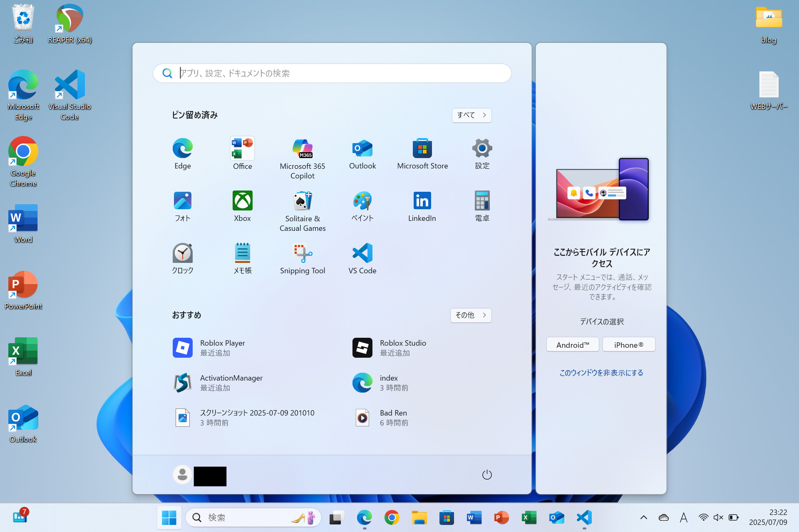Expand the all pinned apps list
Image resolution: width=799 pixels, height=532 pixels.
coord(471,115)
